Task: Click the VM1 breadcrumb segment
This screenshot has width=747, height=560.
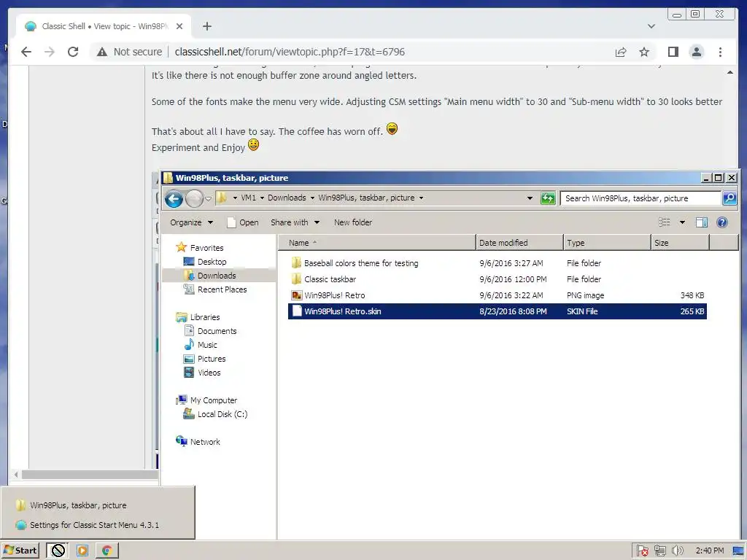Action: [x=248, y=198]
